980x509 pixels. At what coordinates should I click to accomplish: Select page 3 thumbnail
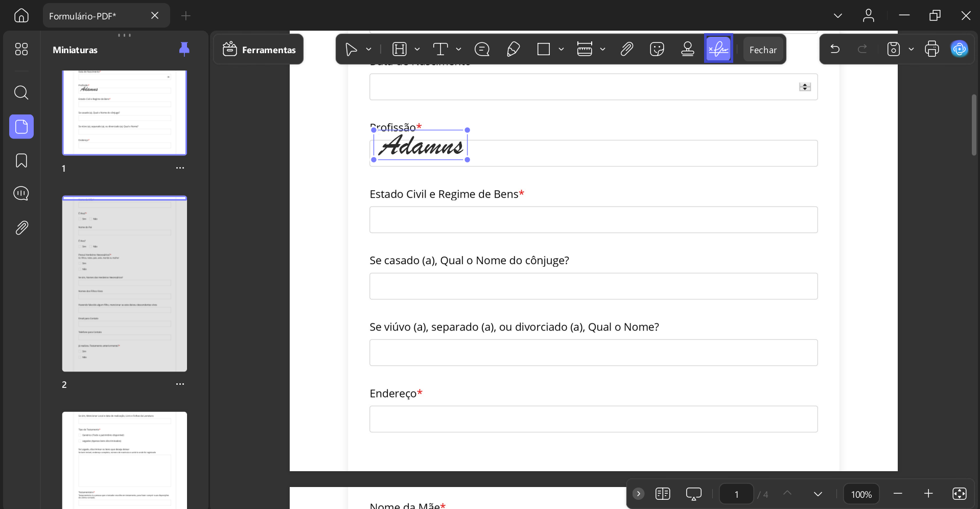point(125,460)
